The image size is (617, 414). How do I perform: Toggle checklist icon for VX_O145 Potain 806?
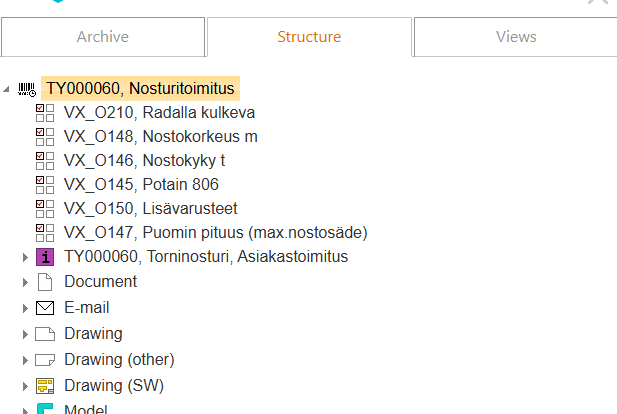click(x=44, y=184)
